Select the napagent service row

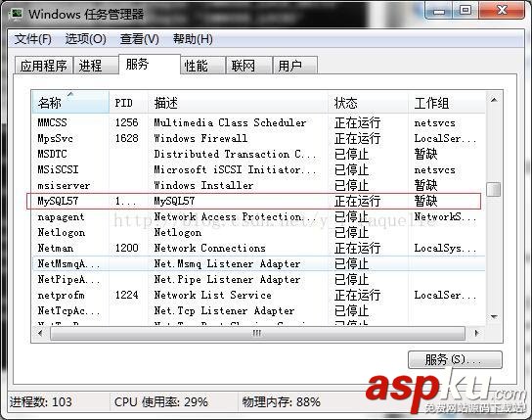pos(258,216)
